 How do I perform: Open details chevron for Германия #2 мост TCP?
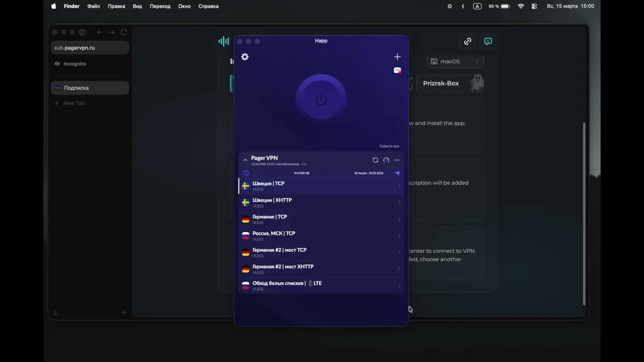pyautogui.click(x=399, y=252)
